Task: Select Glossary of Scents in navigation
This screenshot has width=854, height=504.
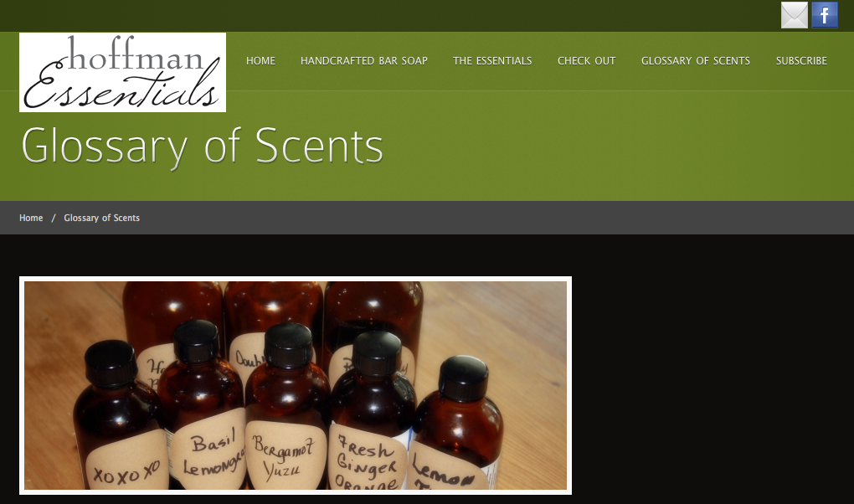Action: click(696, 60)
